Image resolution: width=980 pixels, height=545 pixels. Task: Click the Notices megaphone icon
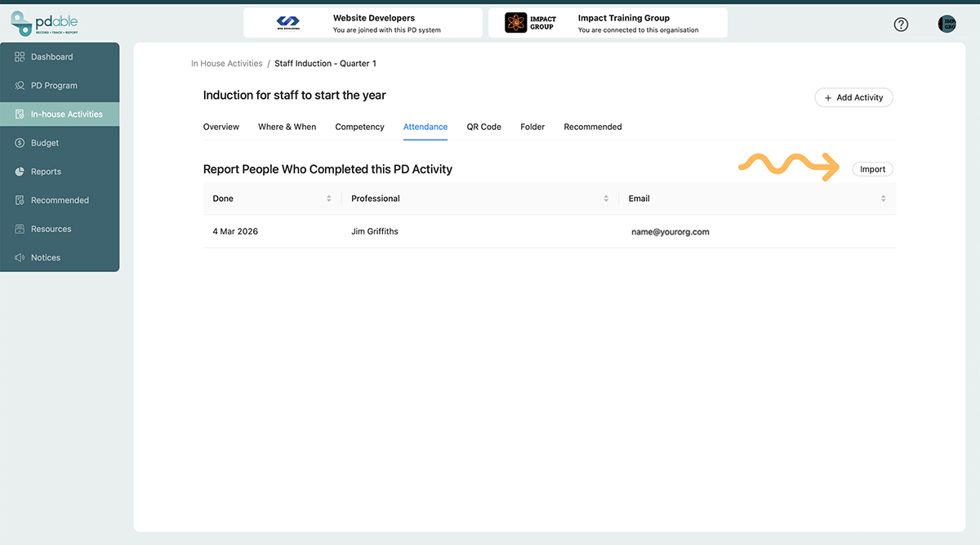20,257
